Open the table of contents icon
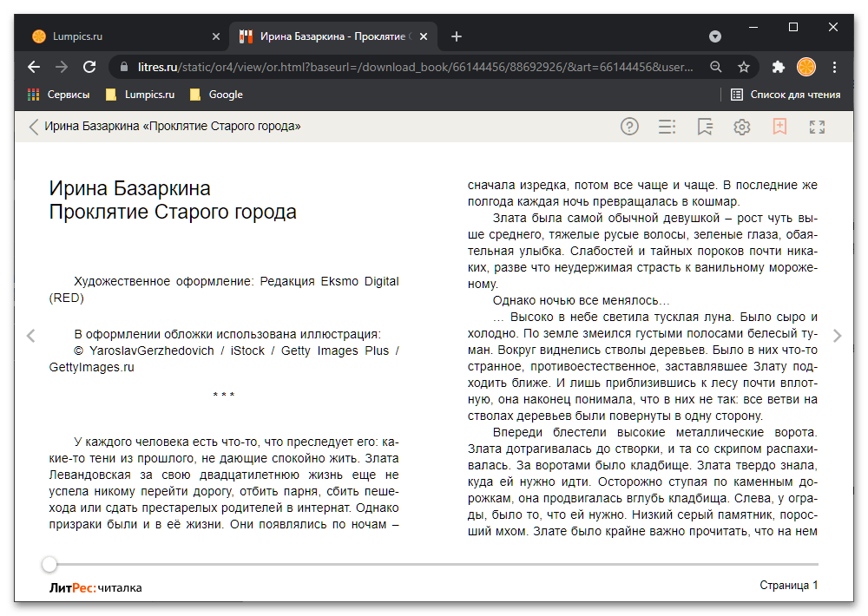The height and width of the screenshot is (616, 868). click(667, 127)
